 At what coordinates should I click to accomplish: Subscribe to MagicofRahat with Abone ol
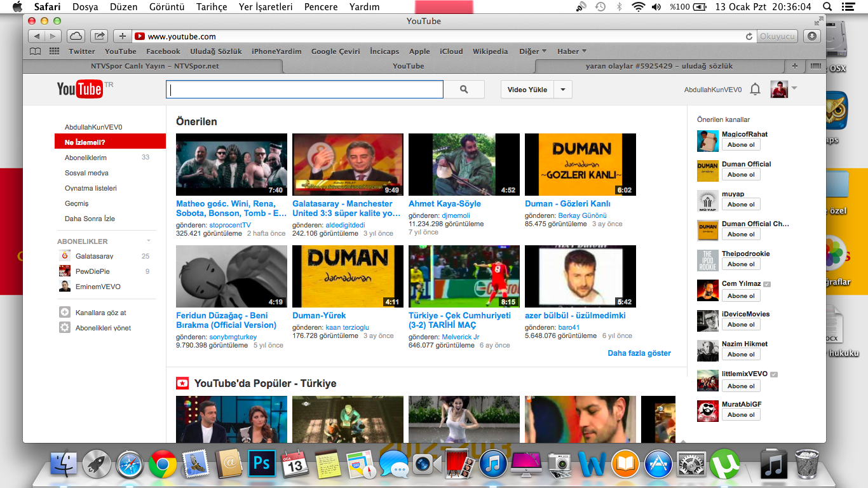(x=741, y=145)
